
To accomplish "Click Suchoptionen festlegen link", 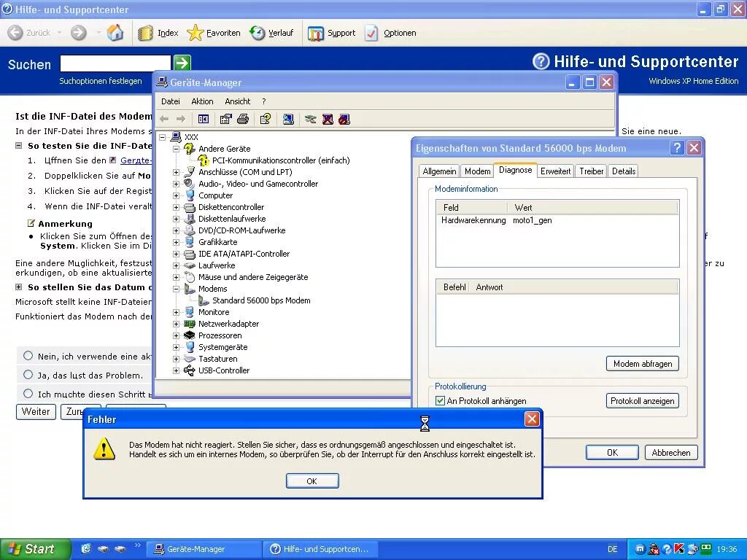I will coord(101,81).
